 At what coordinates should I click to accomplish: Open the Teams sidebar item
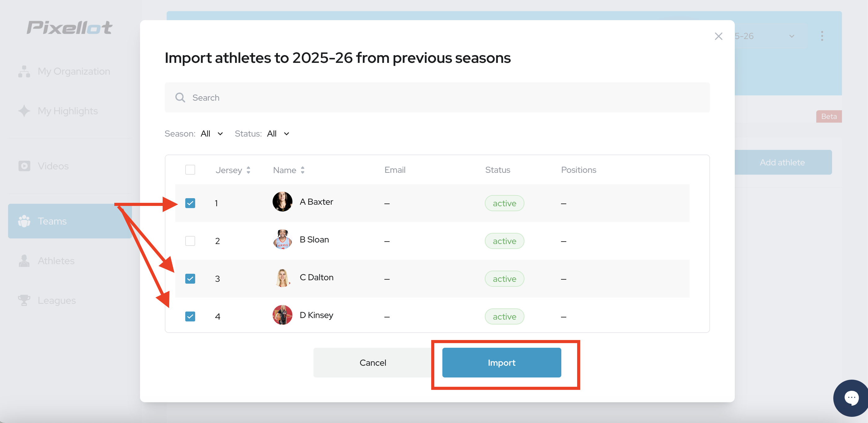click(x=70, y=221)
